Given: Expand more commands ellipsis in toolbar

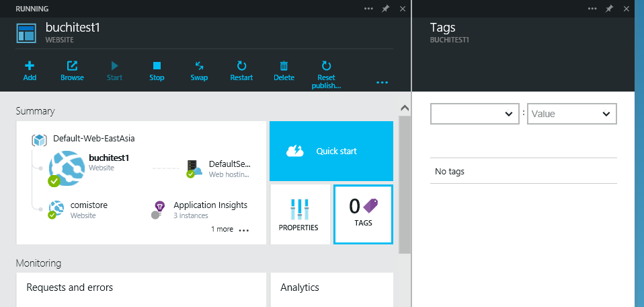Looking at the screenshot, I should (382, 82).
